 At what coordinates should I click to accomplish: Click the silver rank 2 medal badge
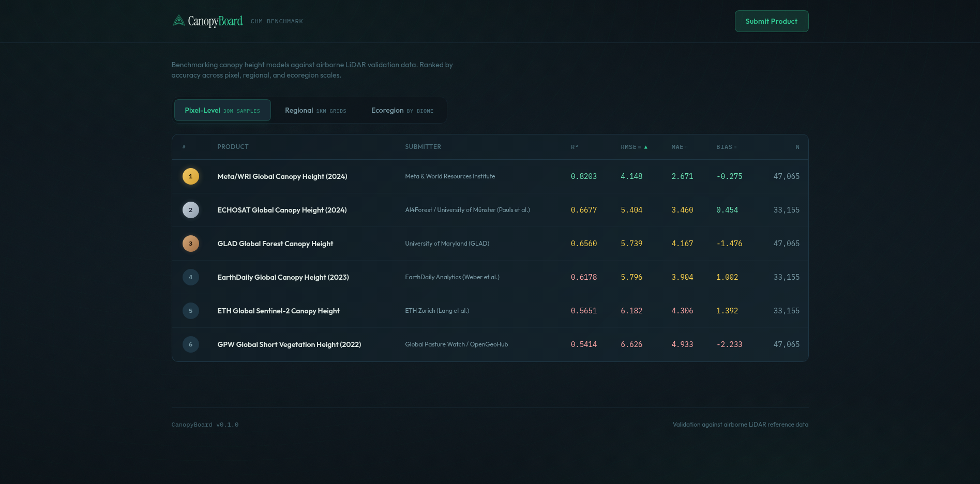[x=191, y=210]
